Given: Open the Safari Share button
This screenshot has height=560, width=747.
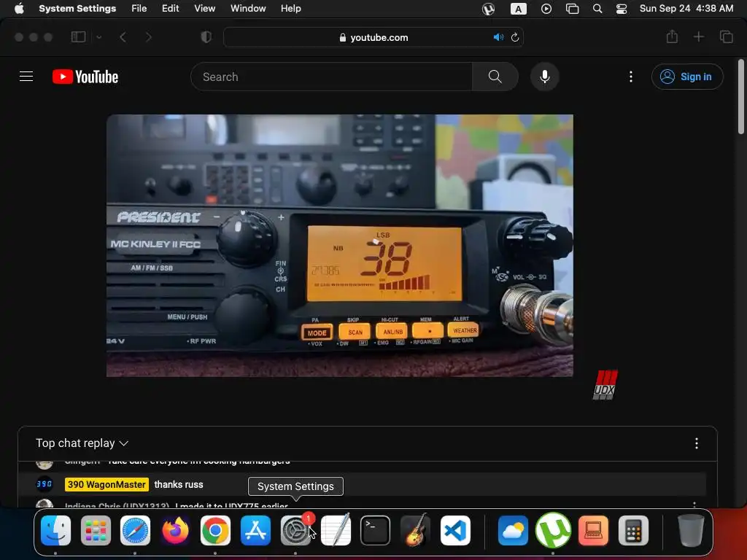Looking at the screenshot, I should [672, 36].
